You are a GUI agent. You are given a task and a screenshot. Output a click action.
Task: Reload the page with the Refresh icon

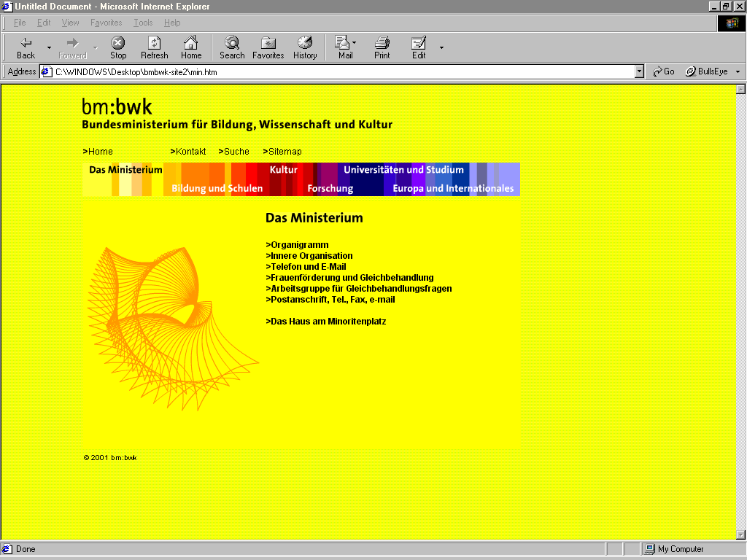(x=155, y=43)
